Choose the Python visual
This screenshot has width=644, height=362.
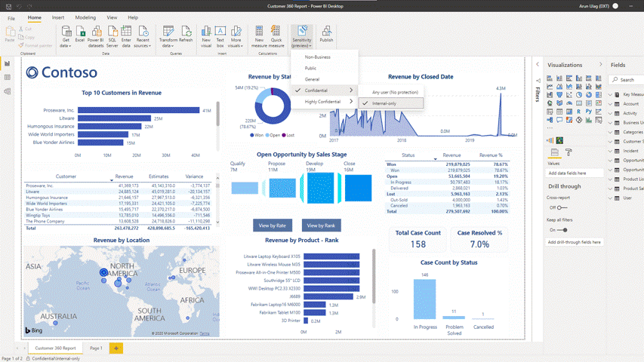(589, 111)
